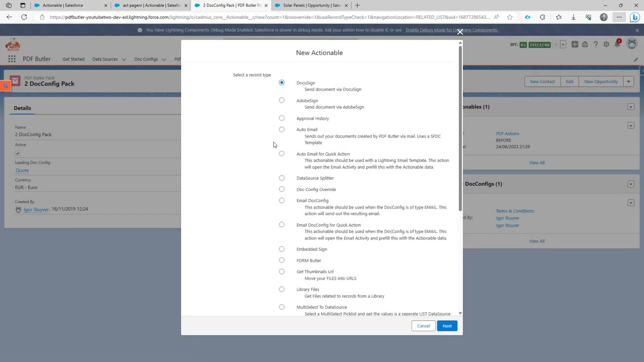Click the browser profile avatar
The width and height of the screenshot is (644, 362).
(604, 17)
